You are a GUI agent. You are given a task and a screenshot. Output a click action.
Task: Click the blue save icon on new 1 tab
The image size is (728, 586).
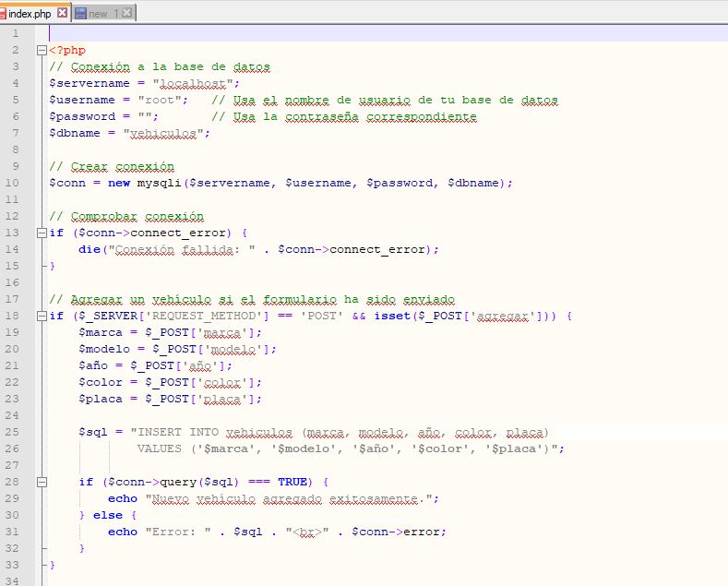[80, 13]
